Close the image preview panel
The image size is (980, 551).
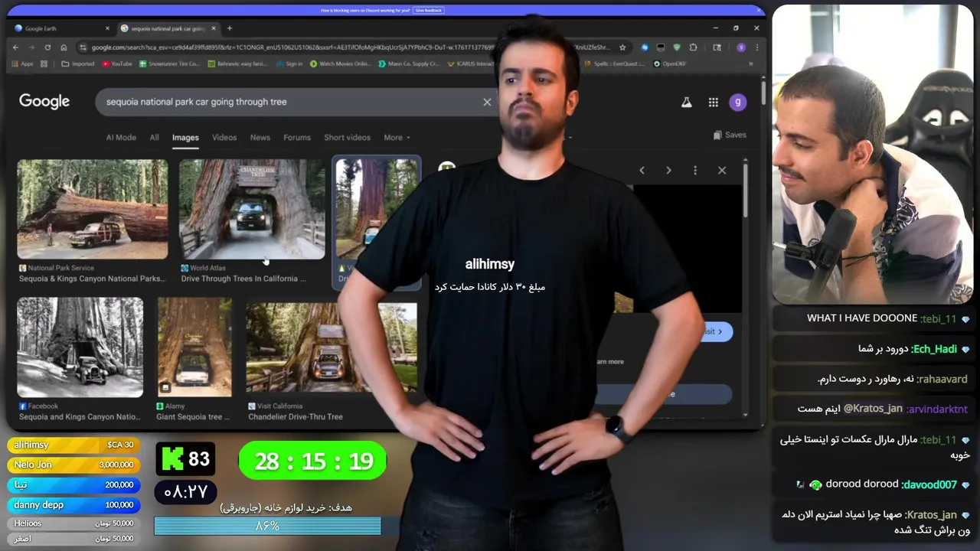tap(722, 171)
